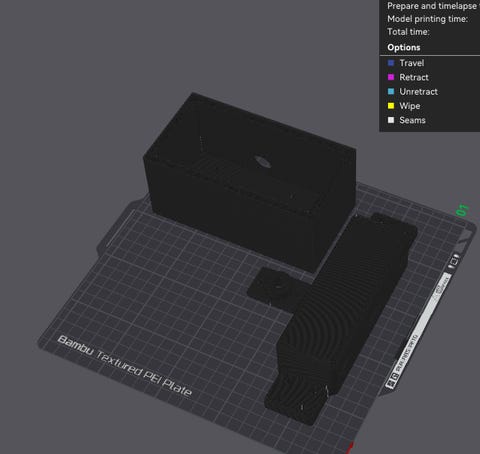Select the long rippled-surface model
Viewport: 480px width, 454px height.
pyautogui.click(x=340, y=317)
